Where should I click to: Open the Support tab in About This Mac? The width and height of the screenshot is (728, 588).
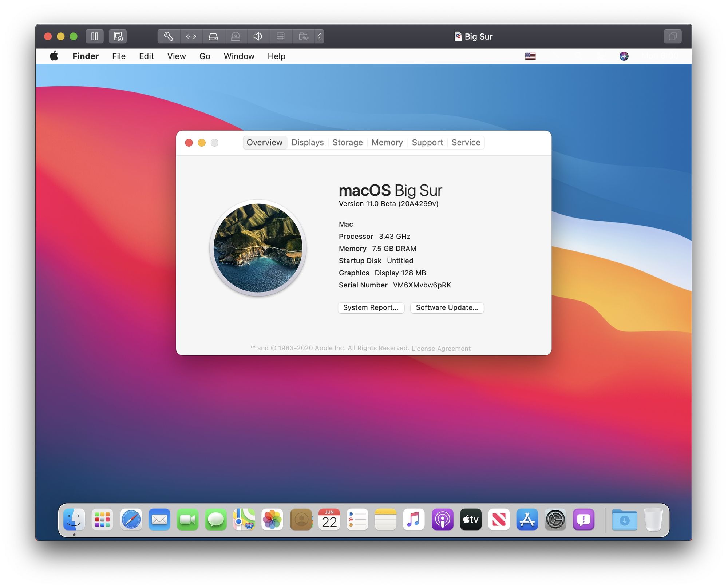427,142
